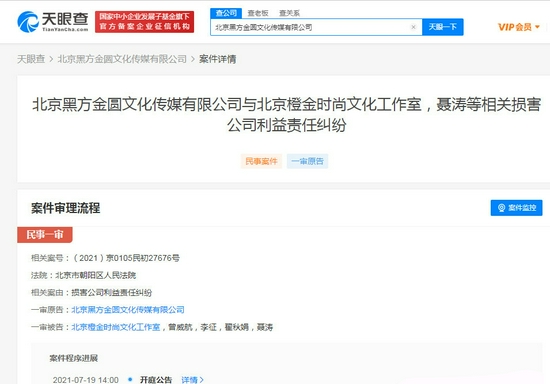Click the 案件审理流程 heading
The height and width of the screenshot is (384, 550).
(66, 208)
